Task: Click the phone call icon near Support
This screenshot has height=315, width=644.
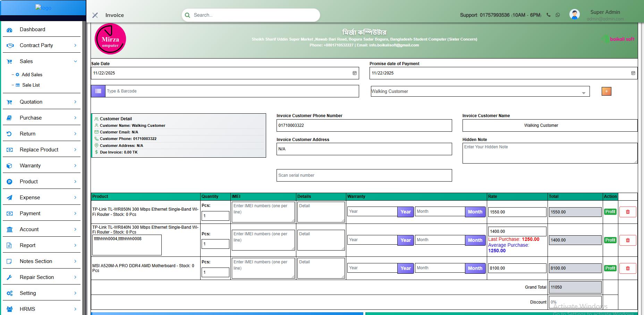Action: (548, 15)
